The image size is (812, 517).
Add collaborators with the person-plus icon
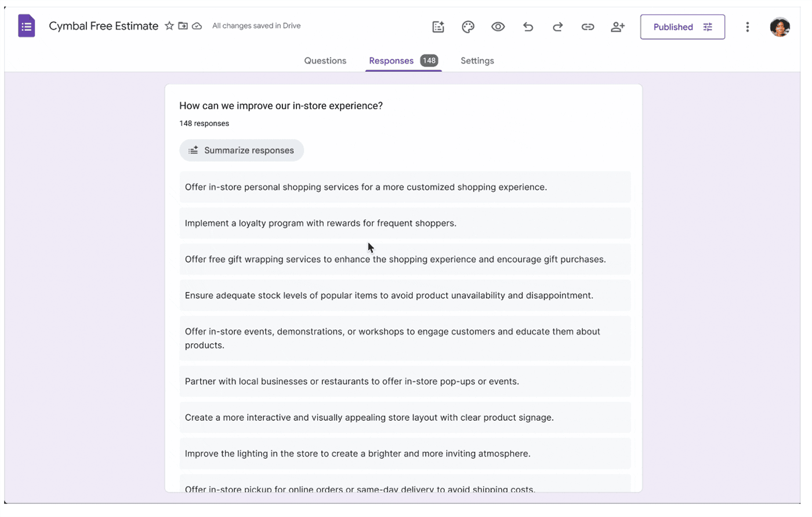pyautogui.click(x=618, y=27)
